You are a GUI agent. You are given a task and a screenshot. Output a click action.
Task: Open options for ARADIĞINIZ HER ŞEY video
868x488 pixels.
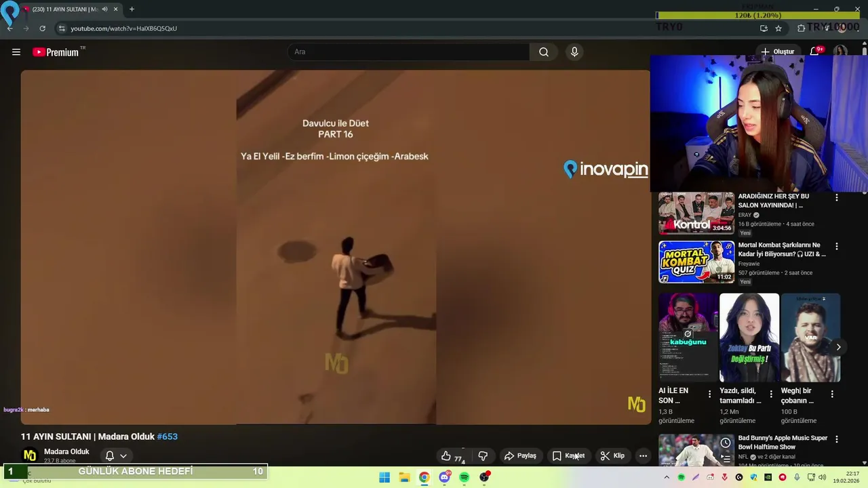tap(836, 197)
